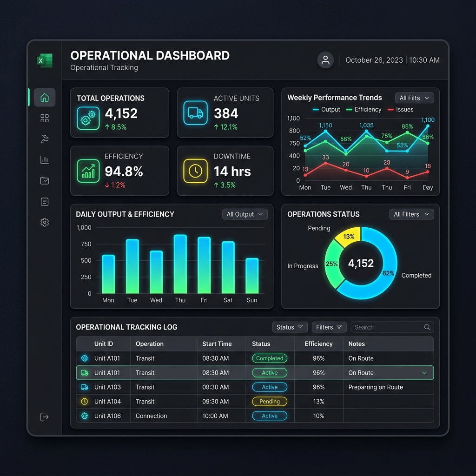The height and width of the screenshot is (476, 476).
Task: Click the Mon bar in Daily Output chart
Action: pyautogui.click(x=108, y=274)
